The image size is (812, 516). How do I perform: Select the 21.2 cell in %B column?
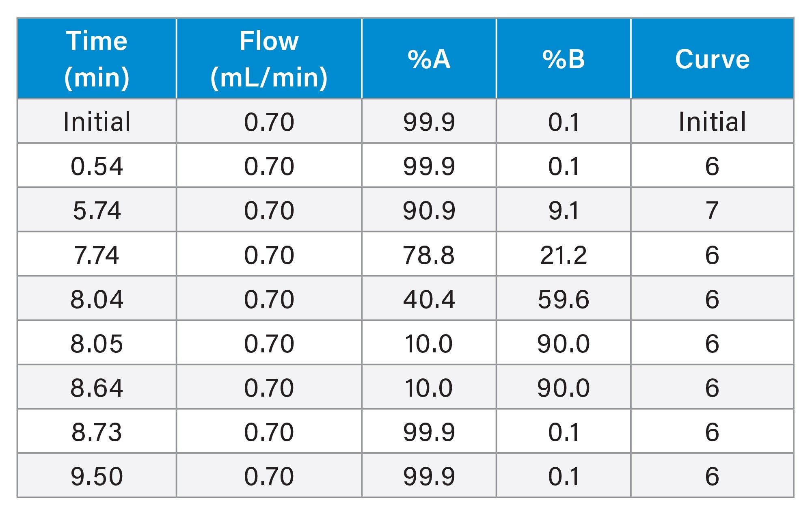(564, 255)
